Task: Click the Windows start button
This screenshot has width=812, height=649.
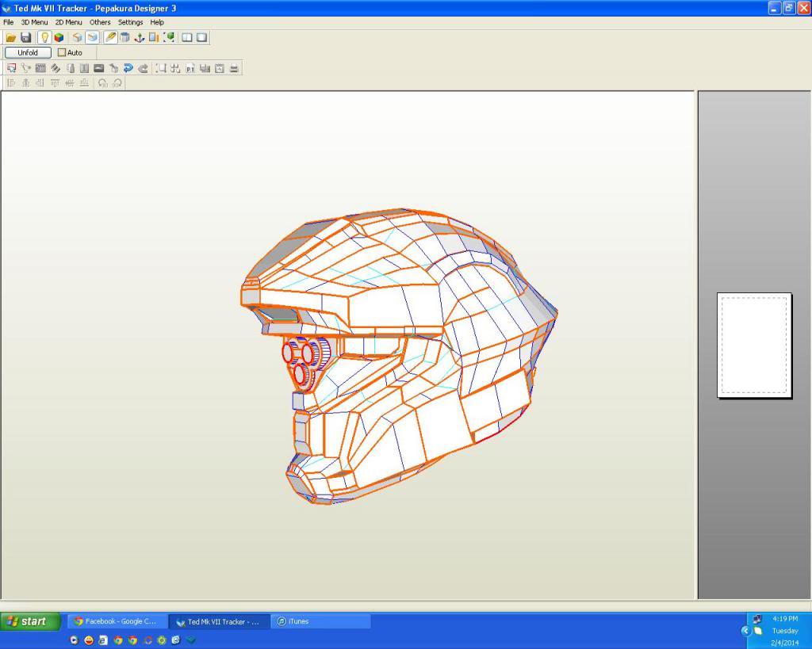Action: point(31,621)
